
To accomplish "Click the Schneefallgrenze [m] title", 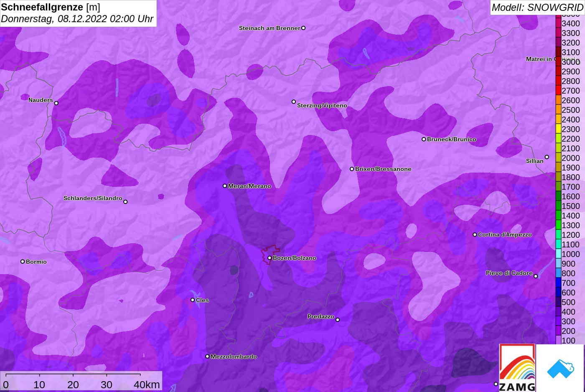I will tap(51, 7).
